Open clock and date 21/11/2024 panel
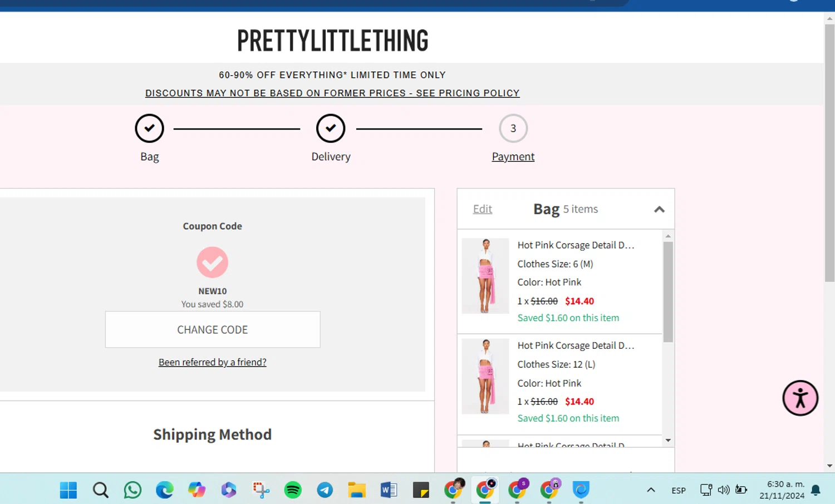The width and height of the screenshot is (835, 504). click(782, 490)
